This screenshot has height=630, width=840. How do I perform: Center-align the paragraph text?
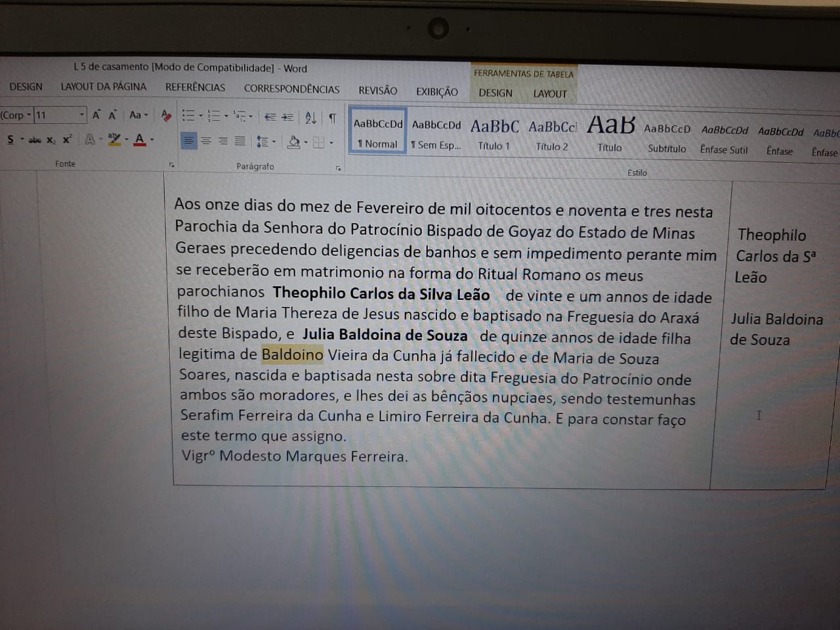[206, 140]
